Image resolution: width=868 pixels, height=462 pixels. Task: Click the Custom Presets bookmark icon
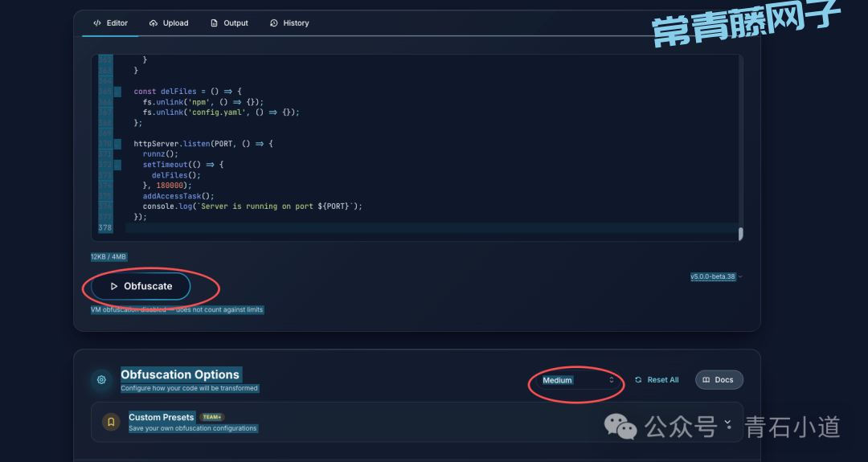pyautogui.click(x=111, y=421)
